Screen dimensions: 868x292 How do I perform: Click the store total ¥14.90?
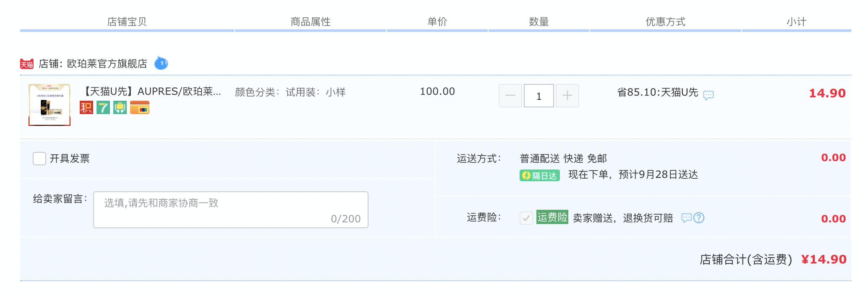coord(824,260)
